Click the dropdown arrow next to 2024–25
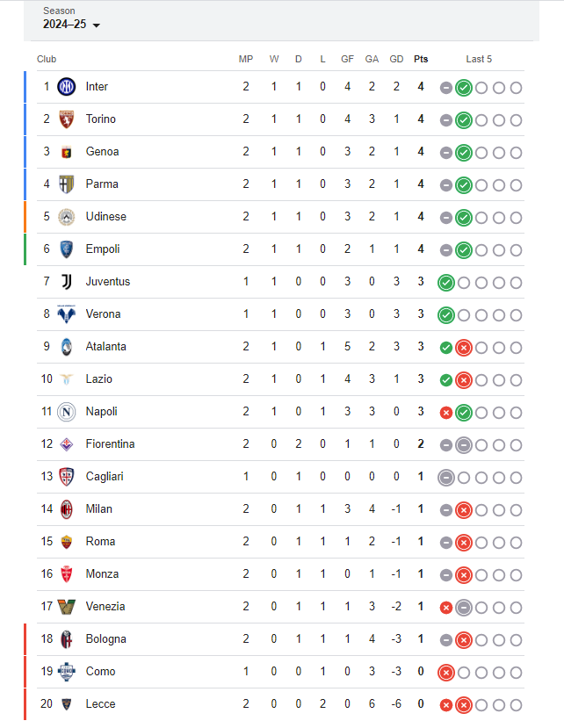This screenshot has width=564, height=728. pos(96,25)
